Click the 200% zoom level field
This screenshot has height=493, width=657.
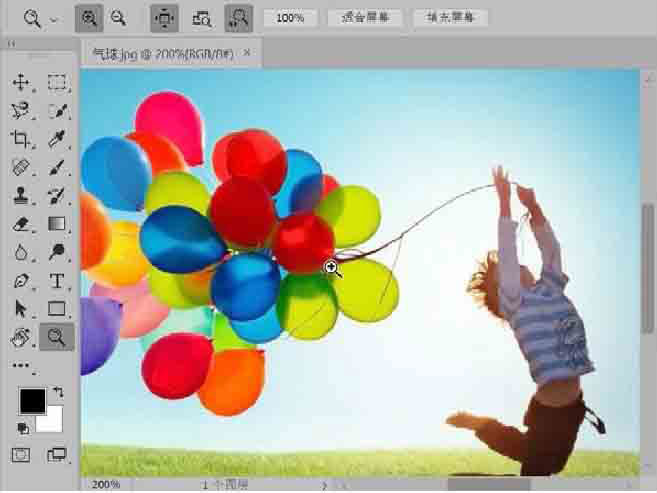(x=106, y=485)
